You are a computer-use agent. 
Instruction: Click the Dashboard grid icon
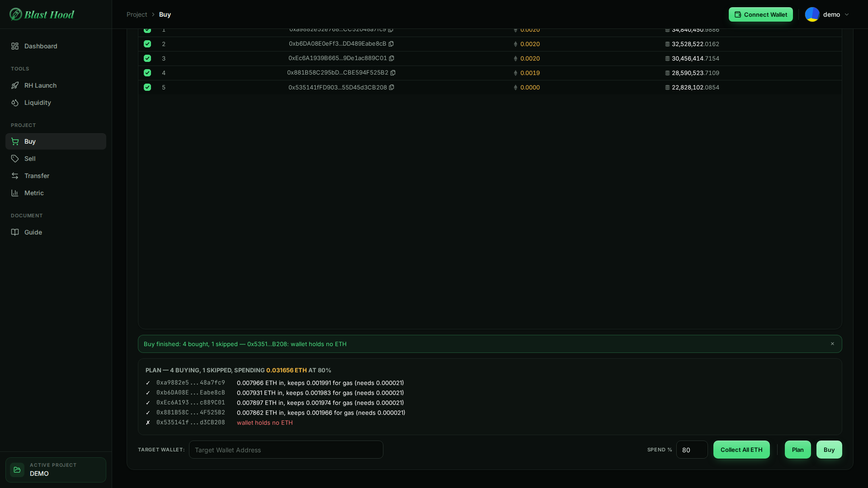(15, 46)
